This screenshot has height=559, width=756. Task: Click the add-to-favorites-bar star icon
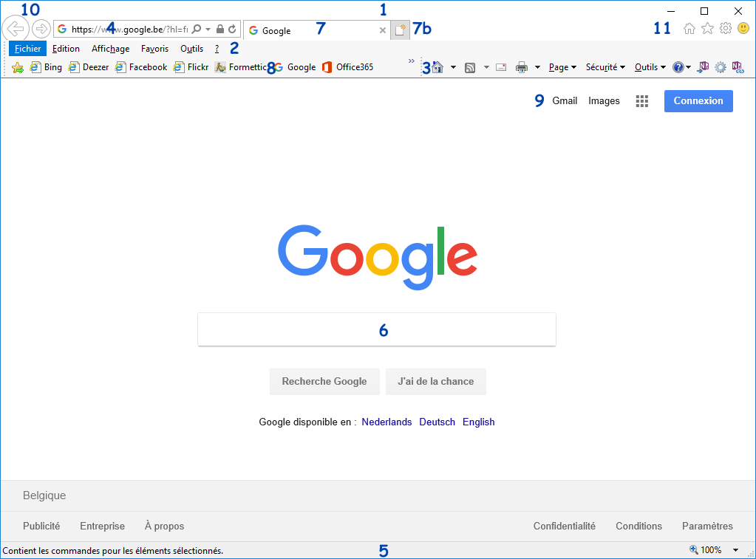pos(17,67)
